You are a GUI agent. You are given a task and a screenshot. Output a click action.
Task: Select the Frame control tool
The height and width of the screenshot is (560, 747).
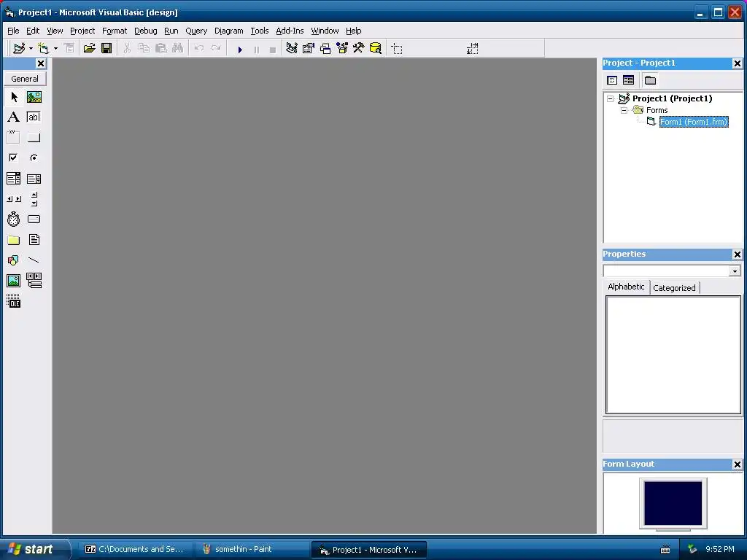(x=14, y=138)
